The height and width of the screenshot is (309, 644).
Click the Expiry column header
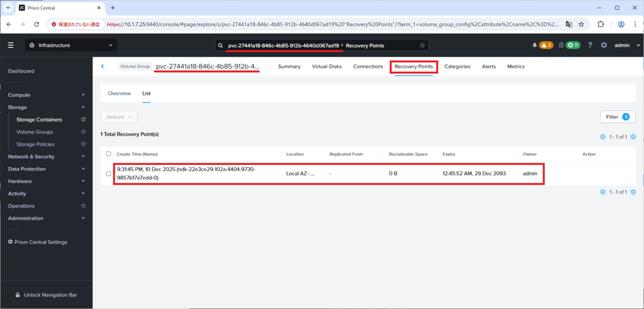pyautogui.click(x=449, y=154)
